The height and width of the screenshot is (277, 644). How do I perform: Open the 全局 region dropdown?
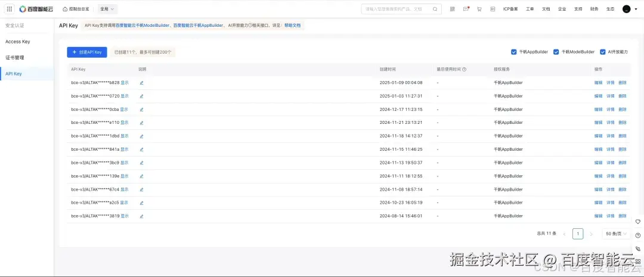(x=107, y=9)
